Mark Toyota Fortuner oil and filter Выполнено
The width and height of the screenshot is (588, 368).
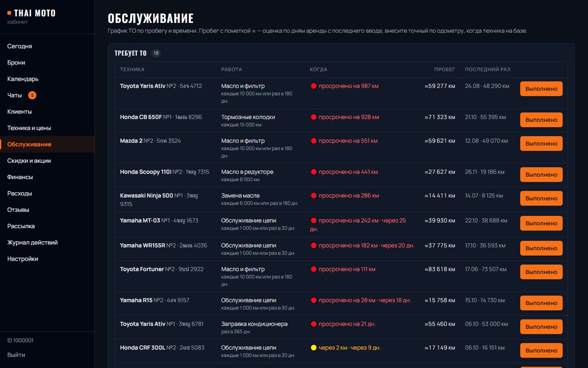(x=541, y=272)
